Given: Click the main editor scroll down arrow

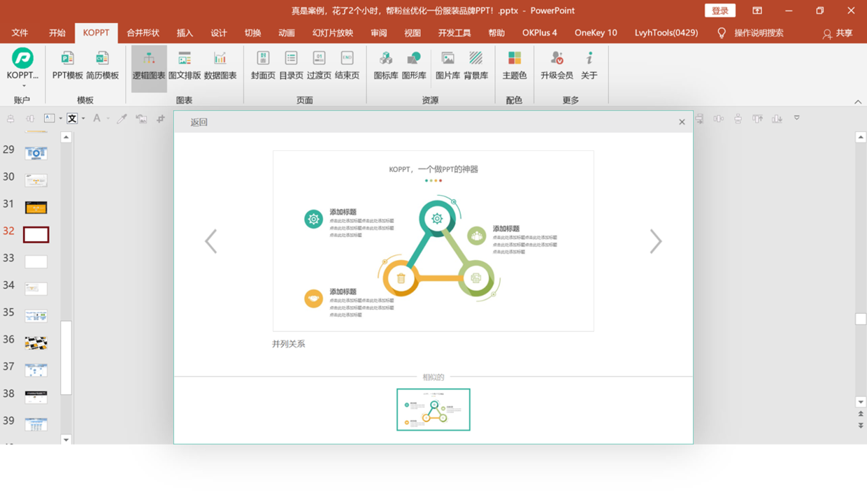Looking at the screenshot, I should pos(861,402).
